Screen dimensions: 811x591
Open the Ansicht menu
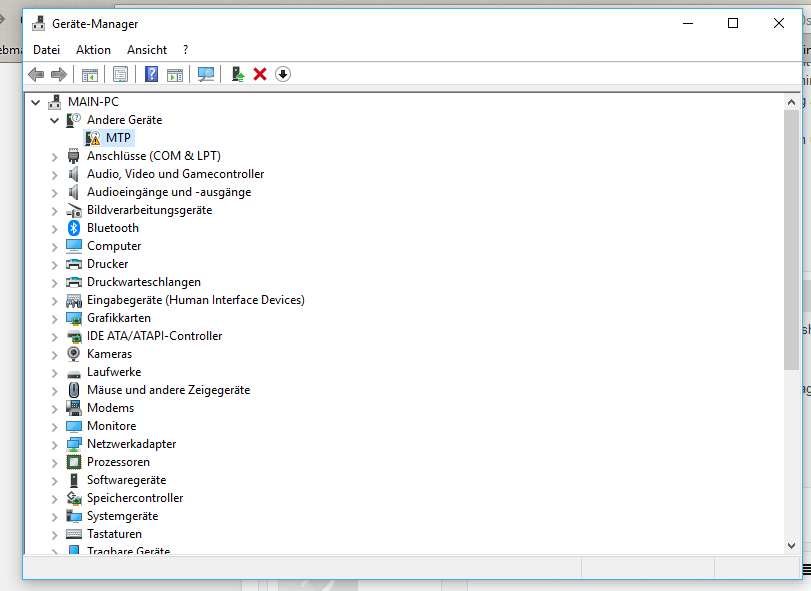pyautogui.click(x=147, y=50)
